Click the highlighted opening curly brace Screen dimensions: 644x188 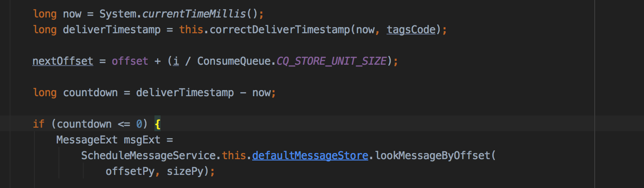tap(158, 124)
